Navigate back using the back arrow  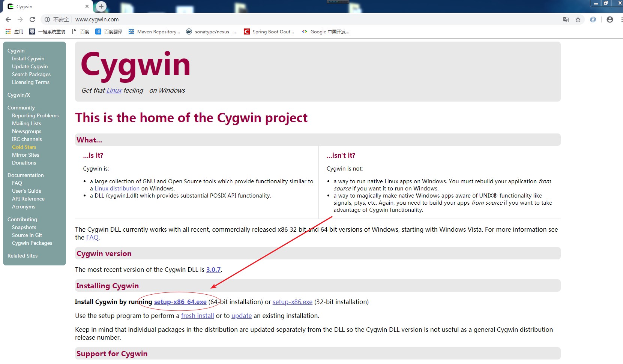pos(8,19)
